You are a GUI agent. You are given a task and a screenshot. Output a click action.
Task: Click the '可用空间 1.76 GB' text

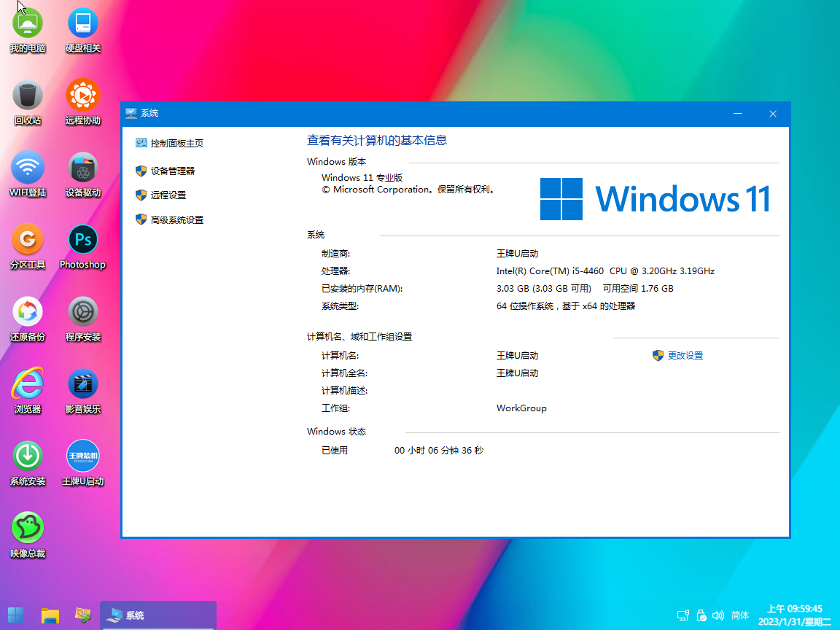click(x=638, y=289)
